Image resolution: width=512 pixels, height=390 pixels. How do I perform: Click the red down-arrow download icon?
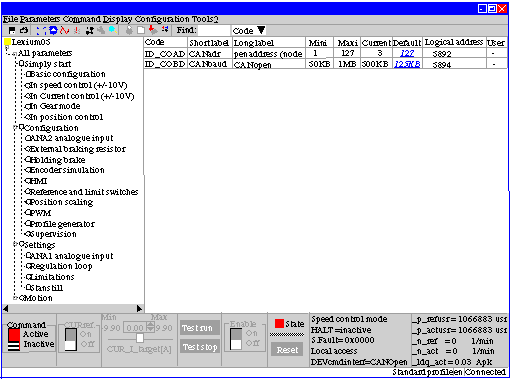[x=153, y=30]
